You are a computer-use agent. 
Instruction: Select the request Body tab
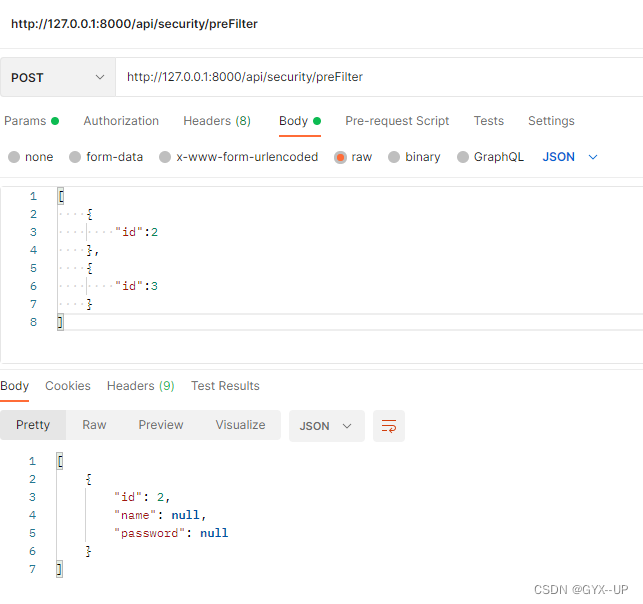[300, 121]
